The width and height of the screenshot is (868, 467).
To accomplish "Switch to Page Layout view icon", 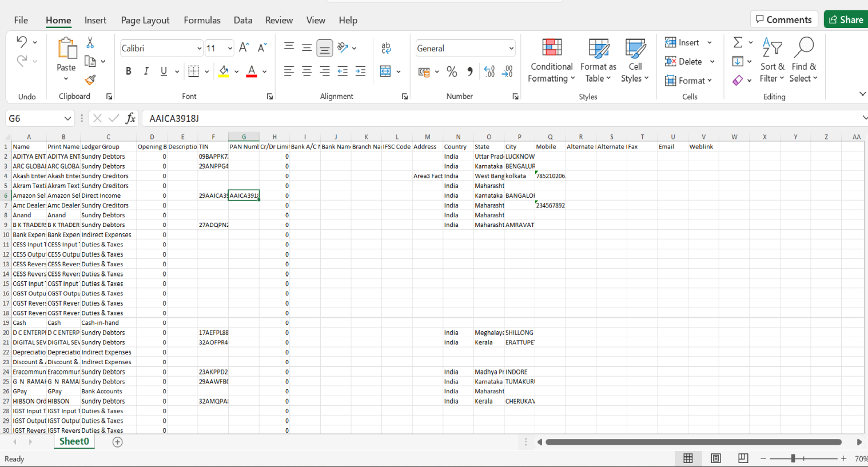I will tap(715, 458).
